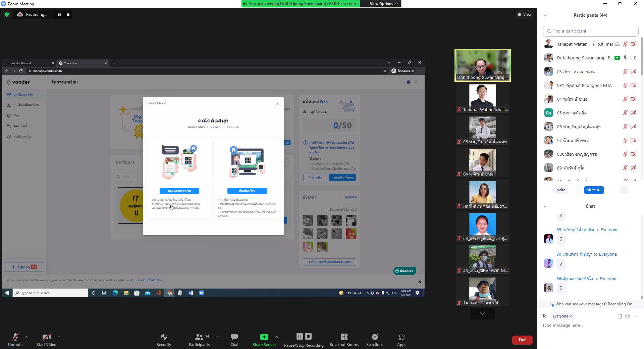The image size is (644, 349).
Task: End the meeting
Action: pyautogui.click(x=522, y=340)
